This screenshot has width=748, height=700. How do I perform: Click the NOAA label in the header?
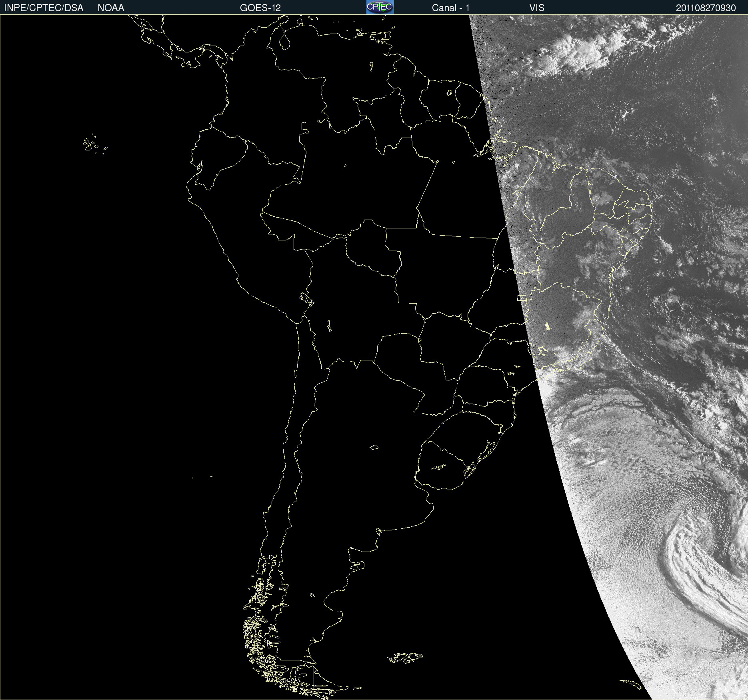pos(111,8)
